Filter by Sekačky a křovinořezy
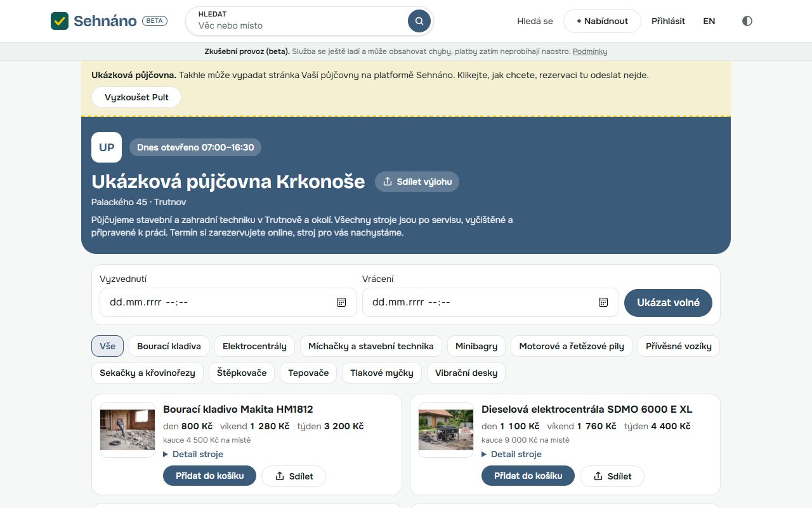The height and width of the screenshot is (508, 812). 147,373
